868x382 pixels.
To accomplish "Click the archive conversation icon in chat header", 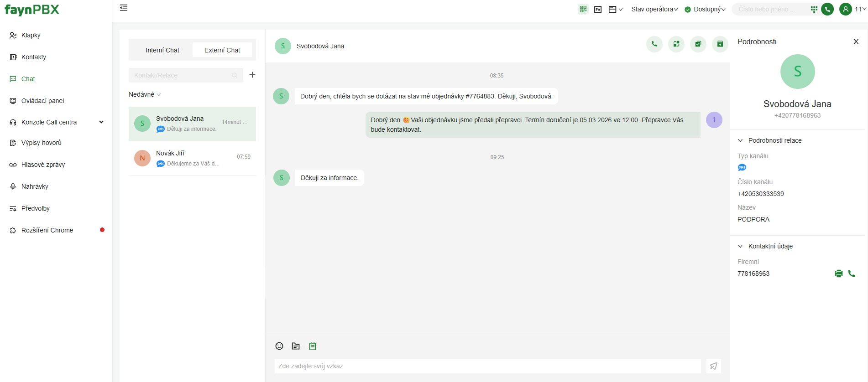I will [720, 44].
